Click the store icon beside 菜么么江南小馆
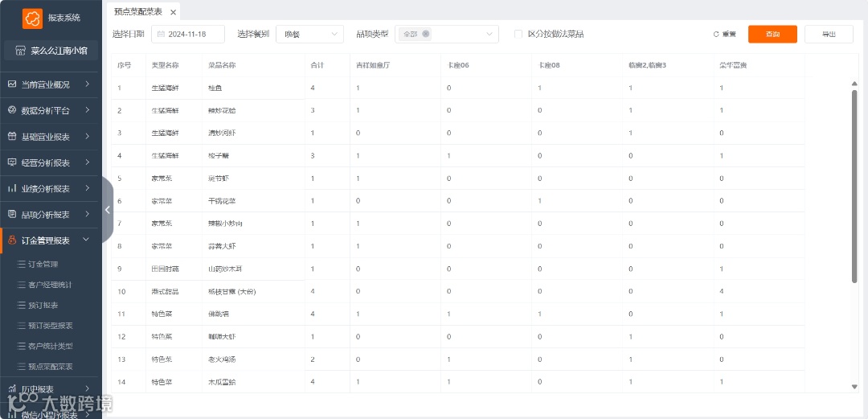The width and height of the screenshot is (868, 419). [x=20, y=51]
